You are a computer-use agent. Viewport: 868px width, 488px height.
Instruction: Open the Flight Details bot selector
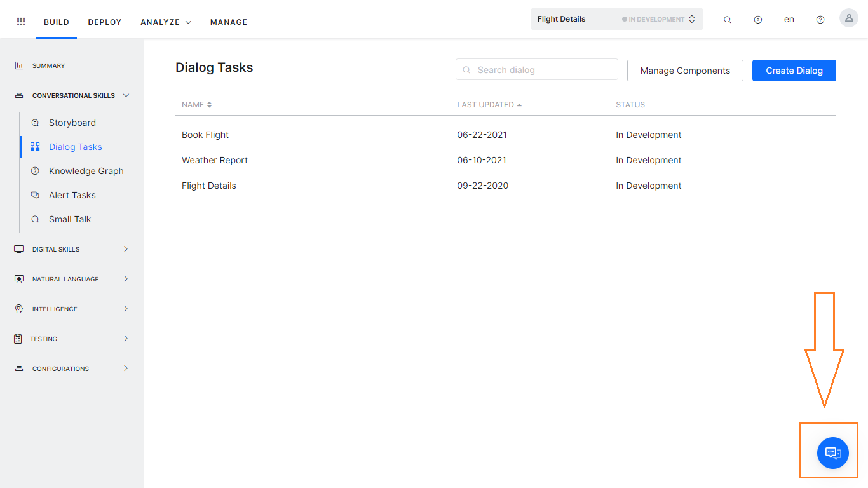(617, 19)
